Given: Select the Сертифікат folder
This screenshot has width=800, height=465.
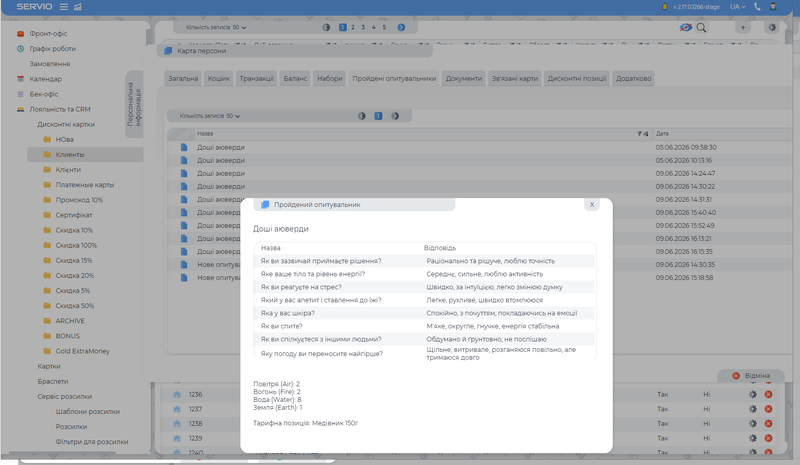Looking at the screenshot, I should [74, 215].
